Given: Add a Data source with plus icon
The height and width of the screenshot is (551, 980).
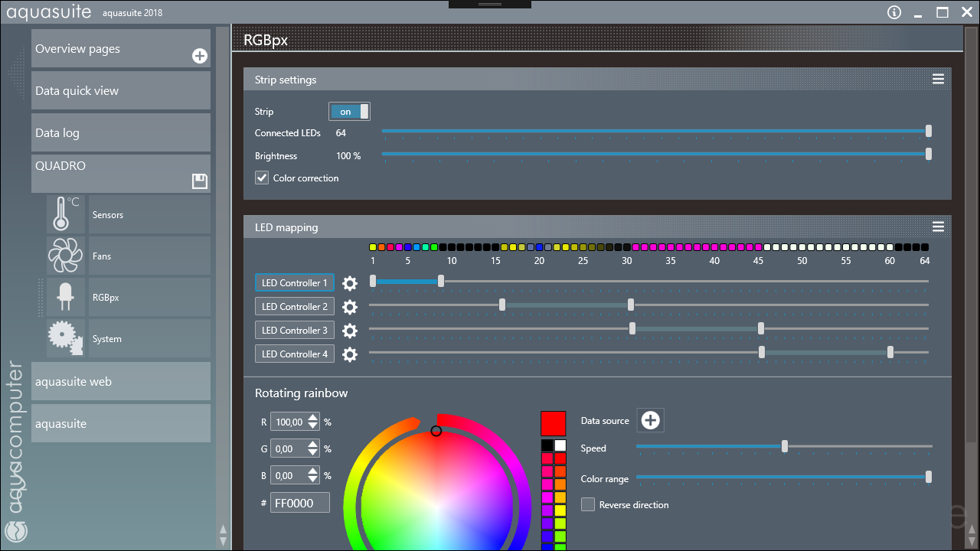Looking at the screenshot, I should (x=651, y=420).
